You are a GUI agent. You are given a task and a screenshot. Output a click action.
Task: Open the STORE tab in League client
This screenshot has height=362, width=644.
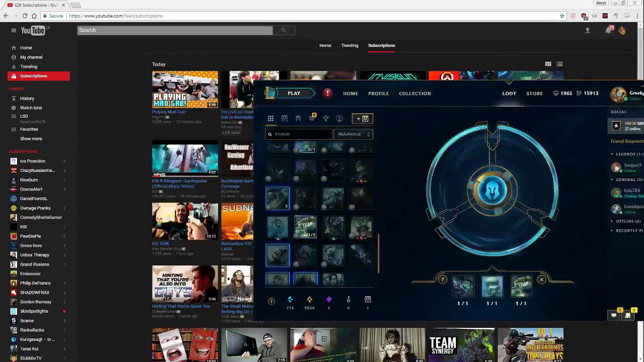pyautogui.click(x=534, y=94)
